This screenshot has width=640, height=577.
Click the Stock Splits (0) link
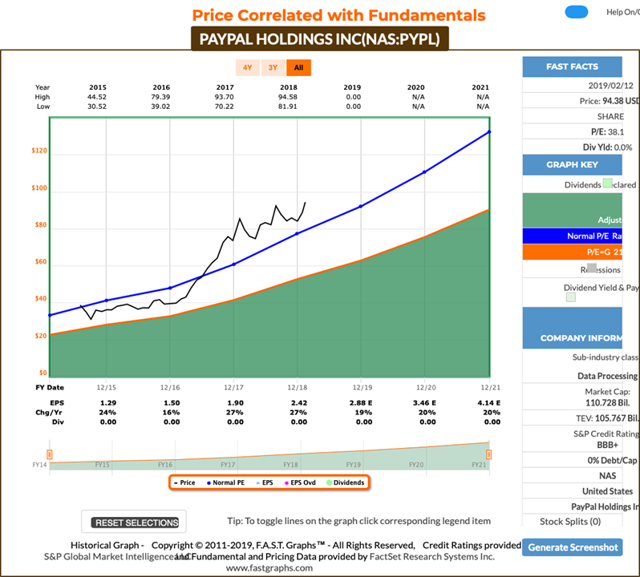tap(570, 522)
